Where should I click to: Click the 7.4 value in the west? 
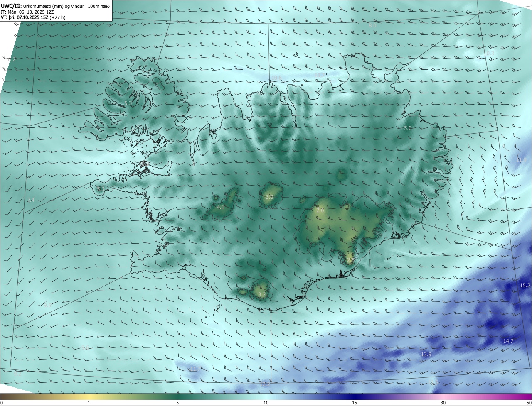(x=31, y=200)
